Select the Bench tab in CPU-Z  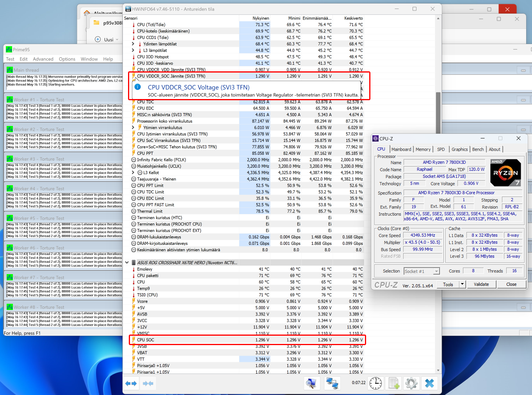point(478,149)
